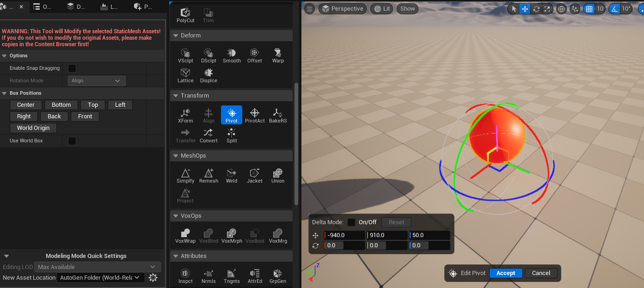Collapse the MeshOps tool category

[176, 156]
